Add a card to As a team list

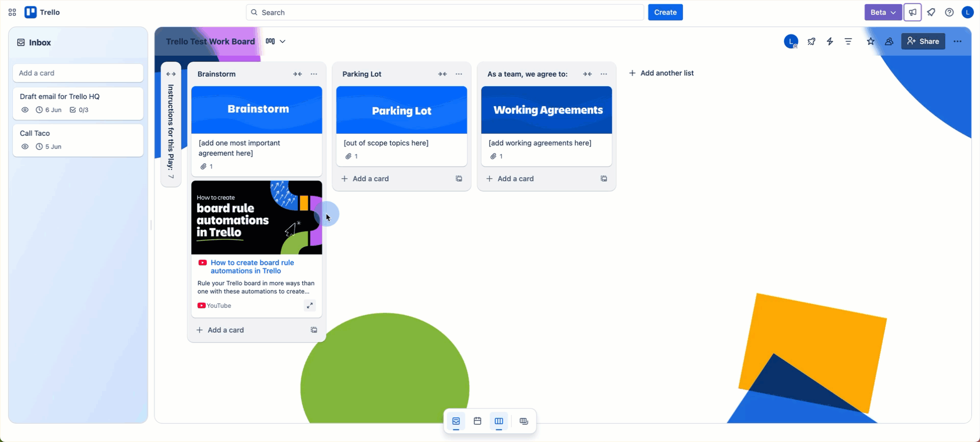[x=510, y=179]
